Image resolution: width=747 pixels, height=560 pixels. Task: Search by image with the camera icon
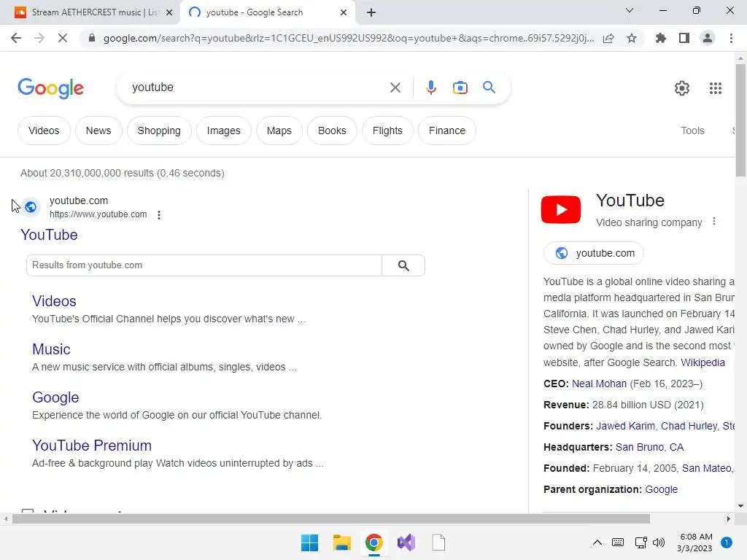[460, 87]
